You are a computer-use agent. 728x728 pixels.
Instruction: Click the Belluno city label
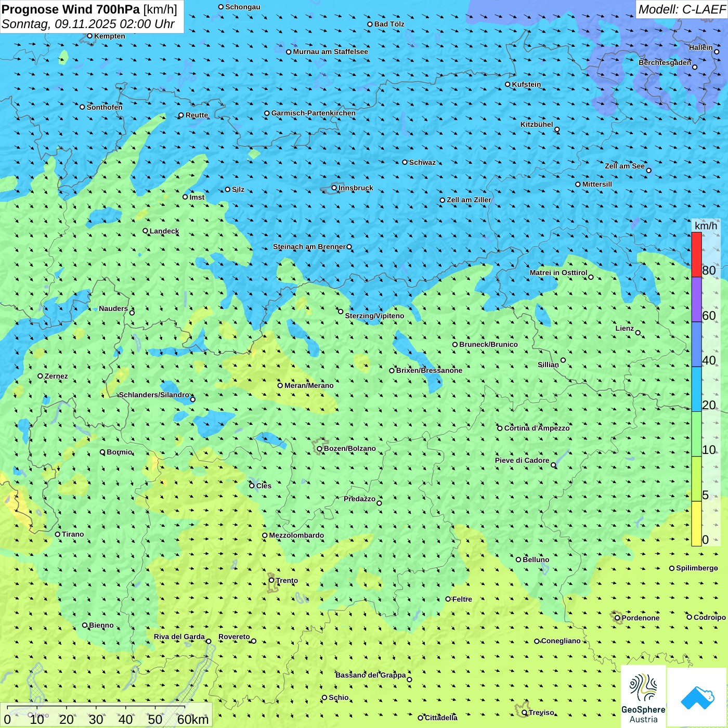(x=536, y=560)
